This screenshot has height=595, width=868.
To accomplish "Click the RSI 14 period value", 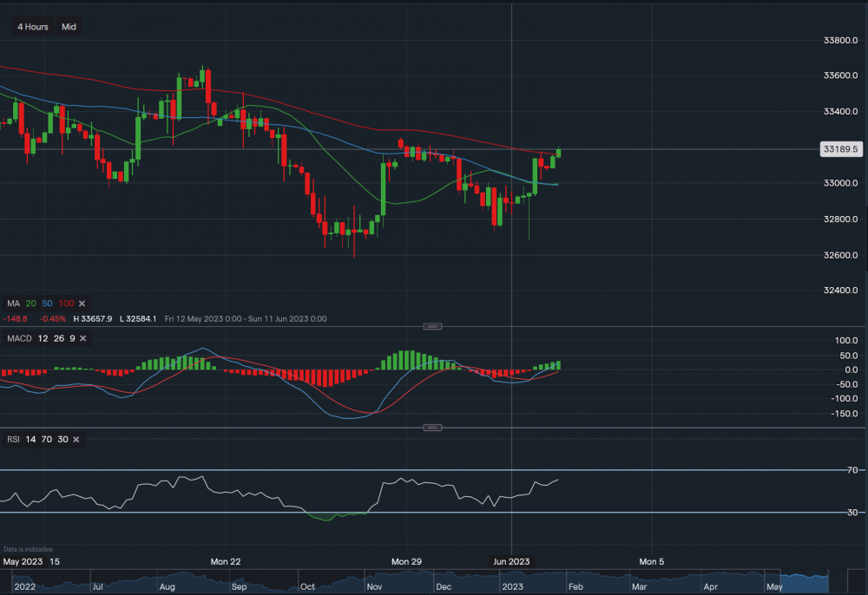I will coord(31,440).
